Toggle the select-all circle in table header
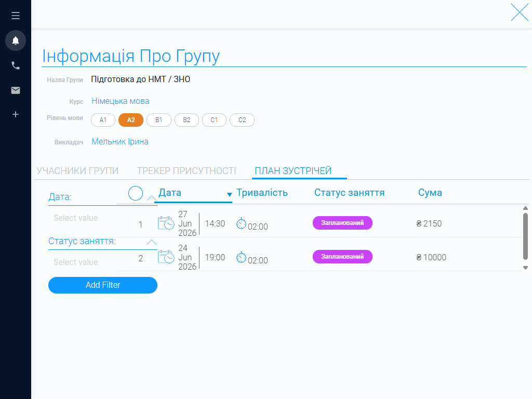The width and height of the screenshot is (532, 399). 136,193
